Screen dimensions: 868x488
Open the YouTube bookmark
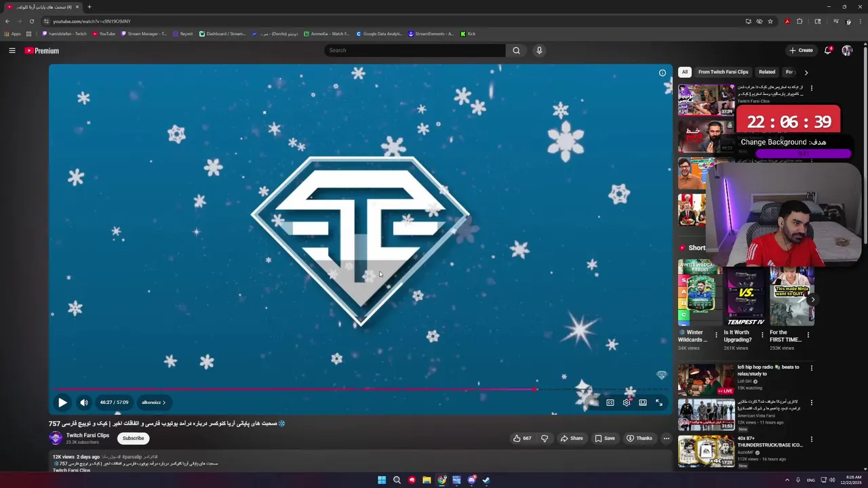[x=104, y=34]
